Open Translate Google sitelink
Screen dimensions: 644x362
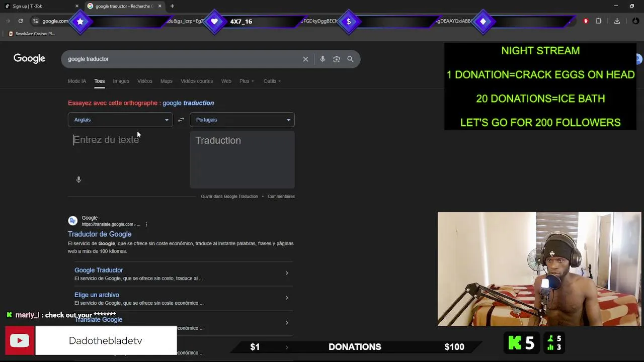99,320
